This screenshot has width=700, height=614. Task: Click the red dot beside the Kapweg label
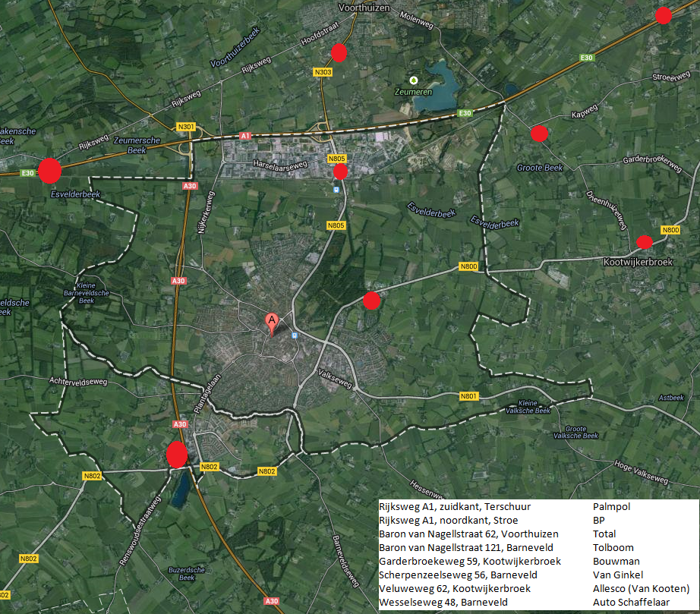tap(539, 134)
